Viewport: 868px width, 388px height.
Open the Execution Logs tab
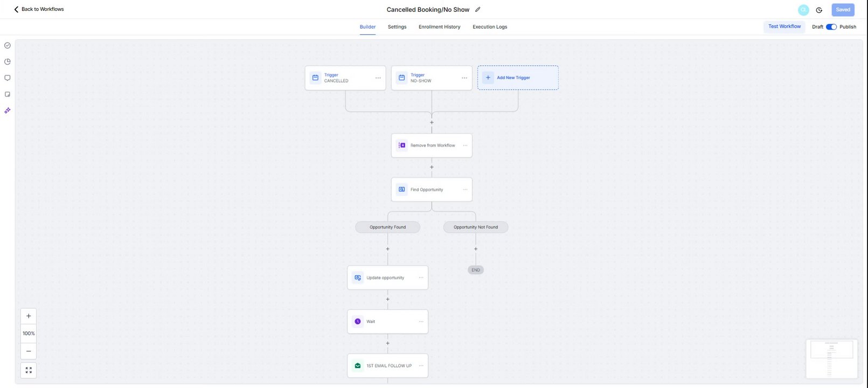[x=490, y=27]
